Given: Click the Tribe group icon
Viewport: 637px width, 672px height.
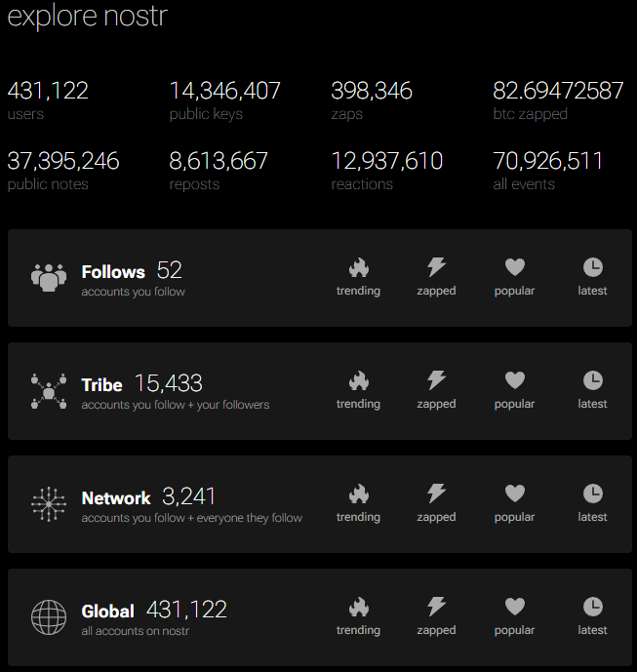Looking at the screenshot, I should pos(48,391).
